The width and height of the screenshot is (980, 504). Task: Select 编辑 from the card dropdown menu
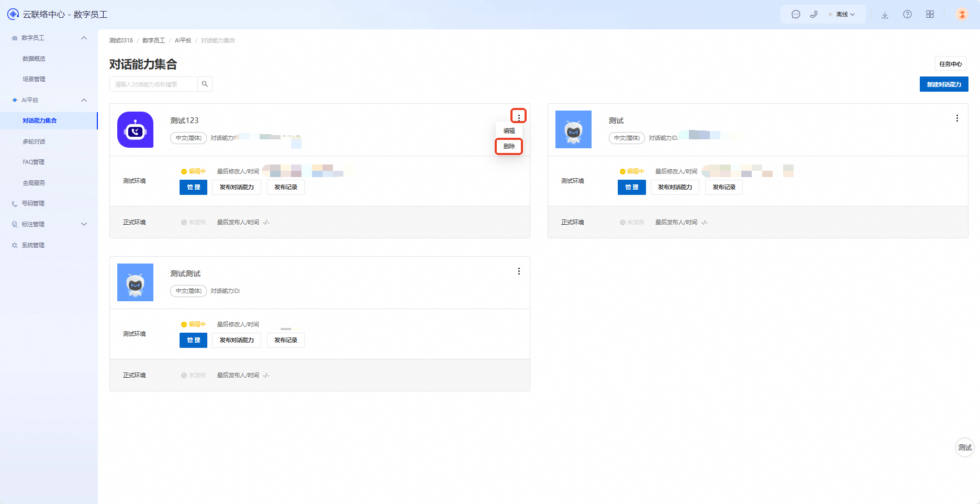point(509,131)
